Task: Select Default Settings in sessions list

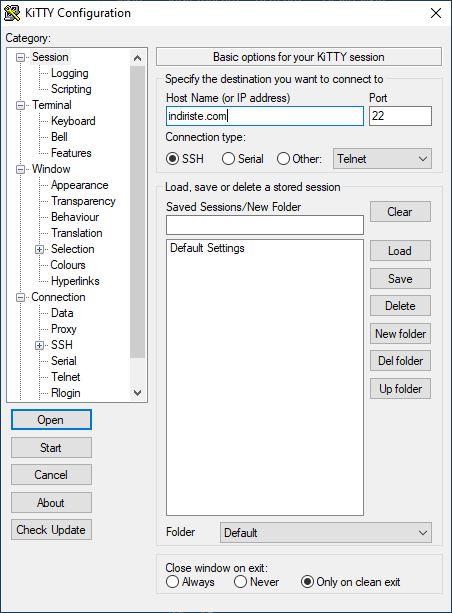Action: click(x=207, y=248)
